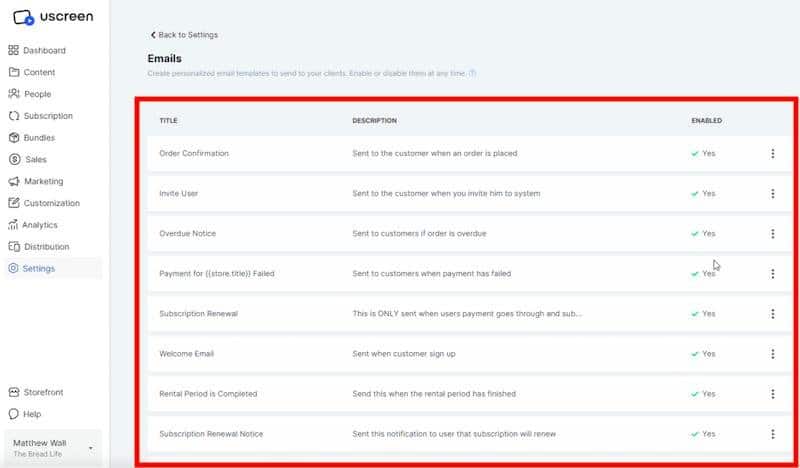Click 'Sent to customers if order is overdue'

[x=419, y=233]
